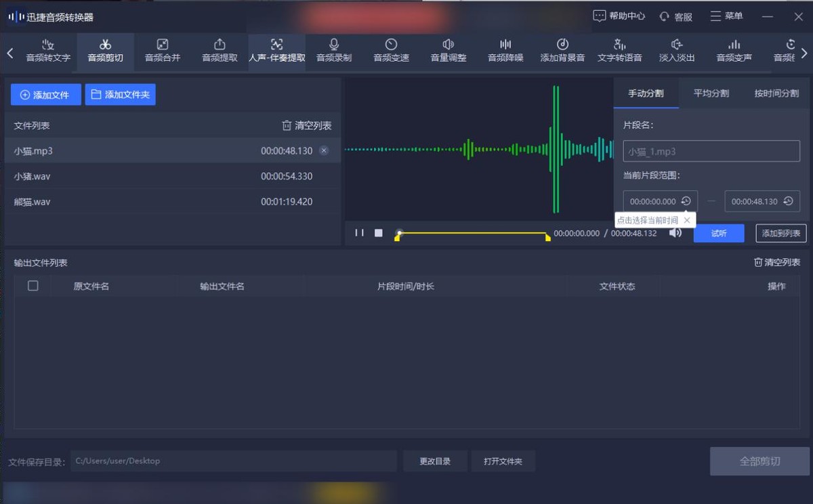The height and width of the screenshot is (504, 813).
Task: Select the 音频降噪 function
Action: click(505, 52)
